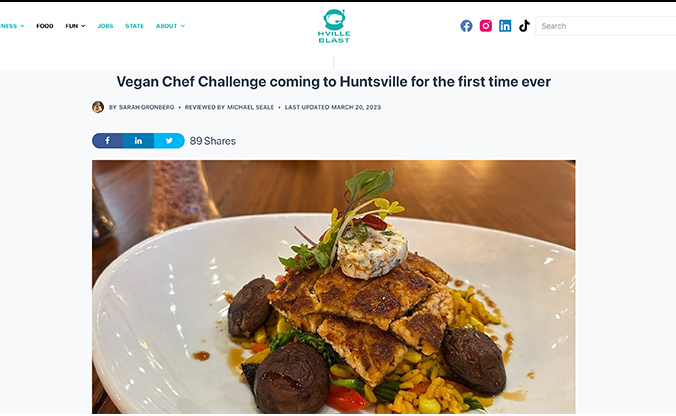Image resolution: width=676 pixels, height=416 pixels.
Task: Click Sarah Gronberg's author avatar
Action: (98, 107)
